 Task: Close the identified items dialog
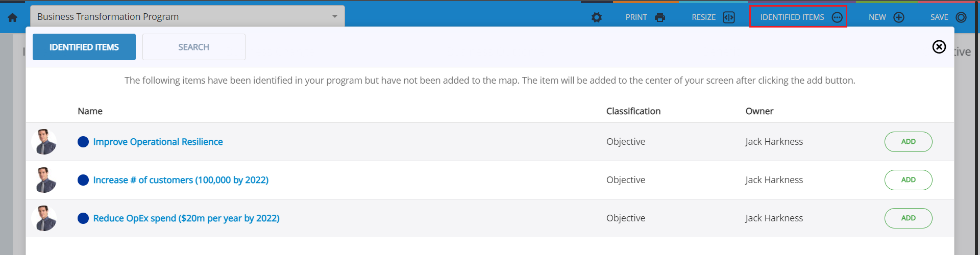coord(939,47)
